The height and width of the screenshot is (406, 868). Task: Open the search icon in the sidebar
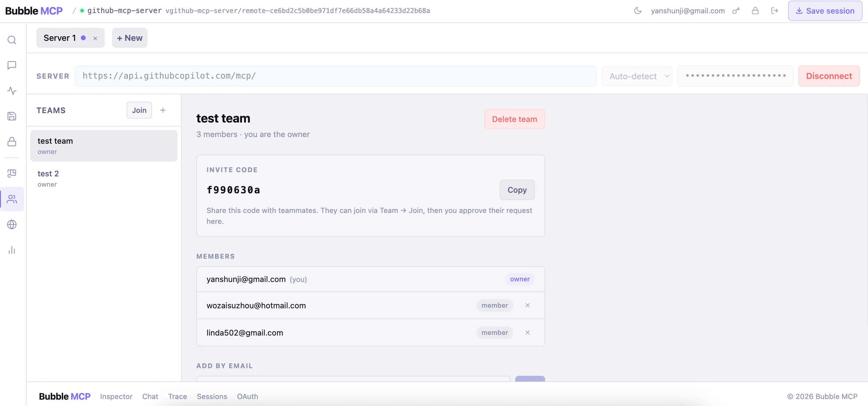(x=12, y=40)
